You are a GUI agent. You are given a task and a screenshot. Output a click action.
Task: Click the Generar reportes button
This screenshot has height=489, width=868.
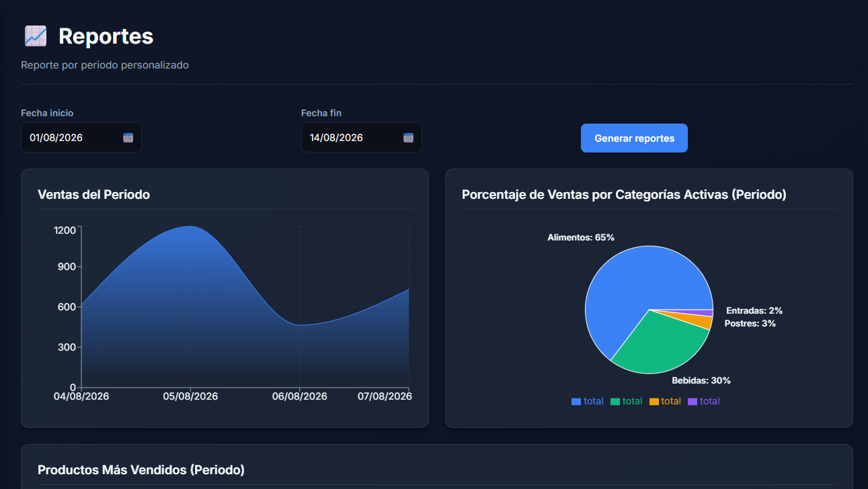click(x=634, y=138)
